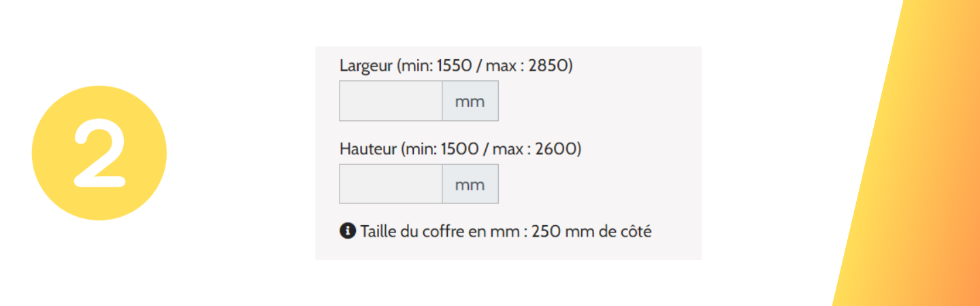Click the 250 mm de côté value

click(591, 232)
